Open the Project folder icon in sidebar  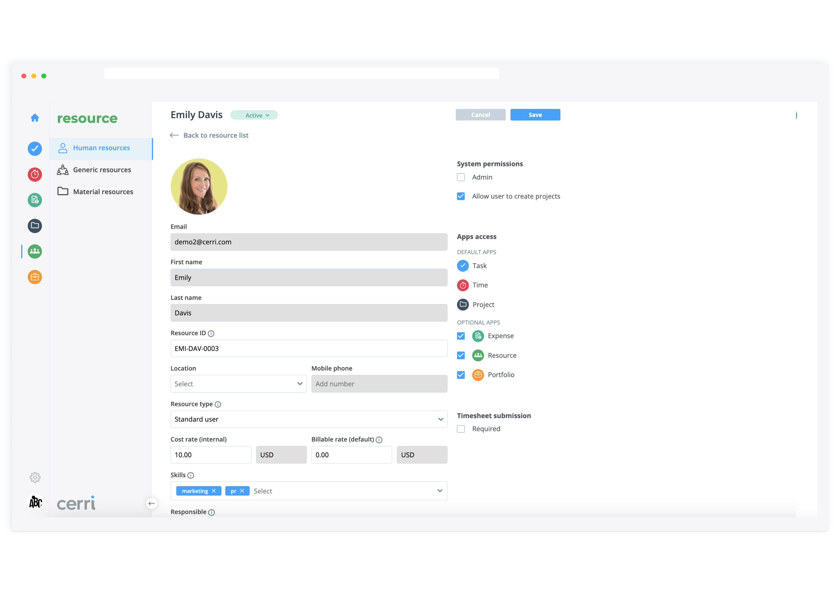(35, 226)
